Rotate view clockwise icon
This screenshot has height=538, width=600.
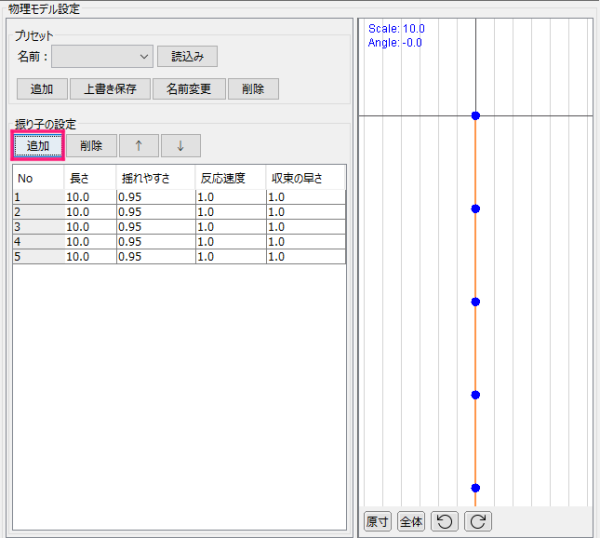pos(478,522)
